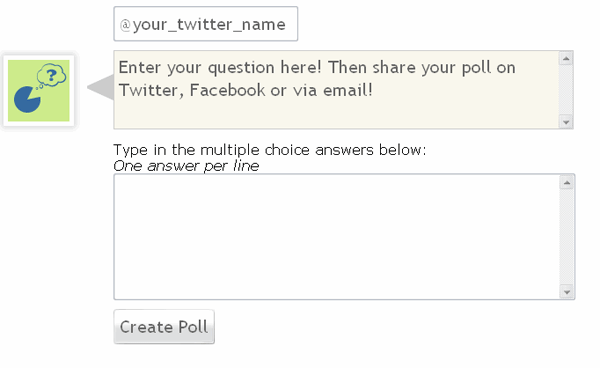Click the answers box scrollbar track
Screen dimensions: 600x368
tap(567, 237)
